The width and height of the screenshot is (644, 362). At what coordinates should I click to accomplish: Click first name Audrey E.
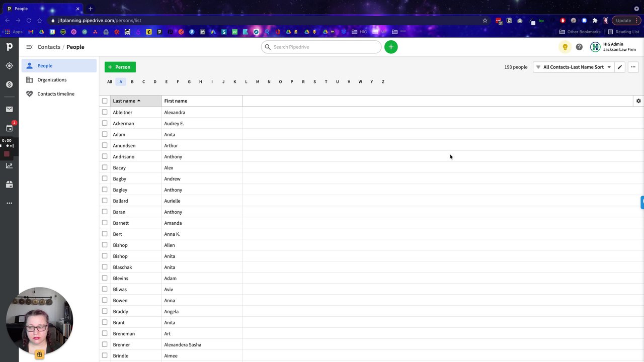point(174,123)
